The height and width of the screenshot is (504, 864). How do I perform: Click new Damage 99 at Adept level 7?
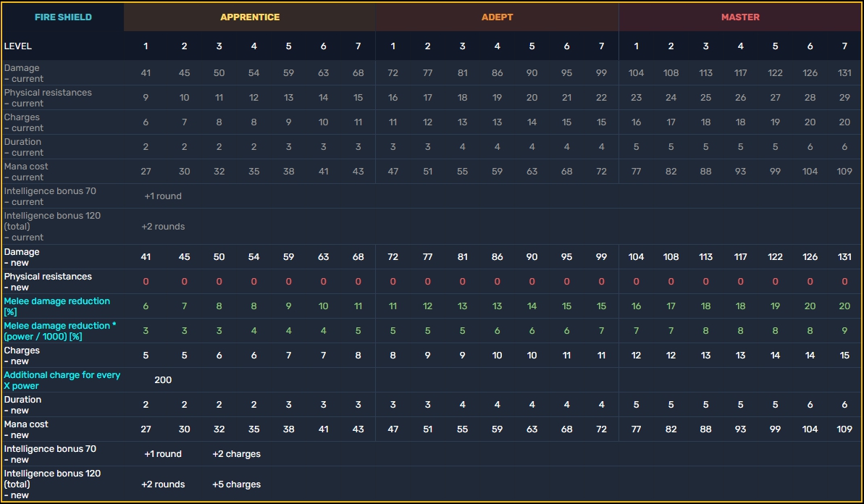[x=601, y=256]
